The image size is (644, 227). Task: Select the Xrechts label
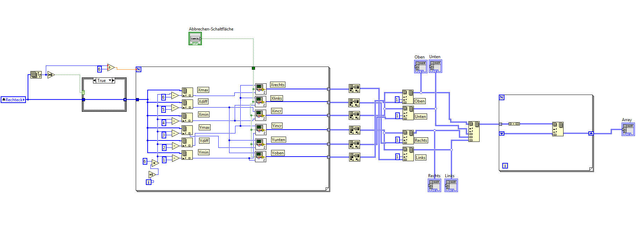tap(277, 85)
